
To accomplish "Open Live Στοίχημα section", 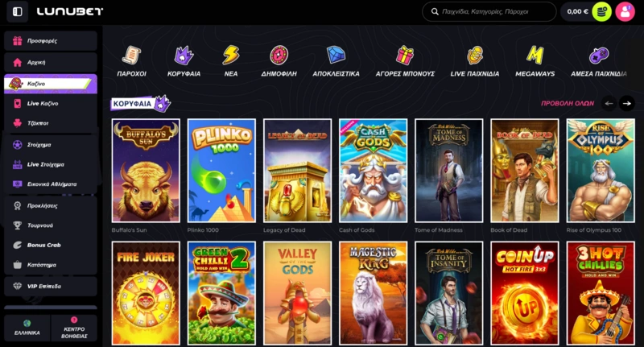I will tap(51, 164).
